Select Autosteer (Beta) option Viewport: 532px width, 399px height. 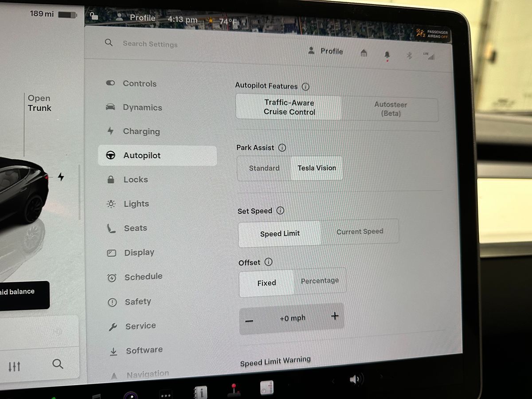pyautogui.click(x=390, y=109)
